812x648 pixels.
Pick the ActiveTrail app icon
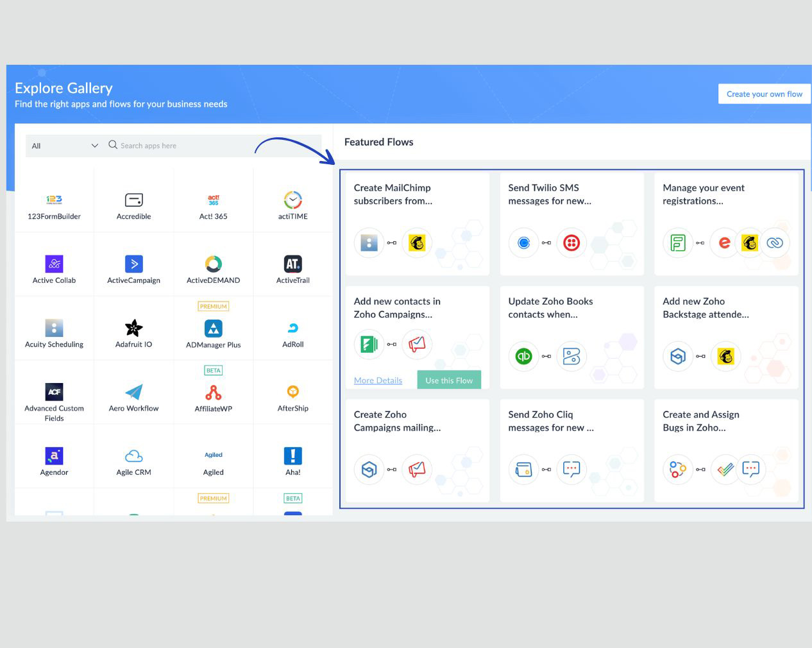(292, 264)
